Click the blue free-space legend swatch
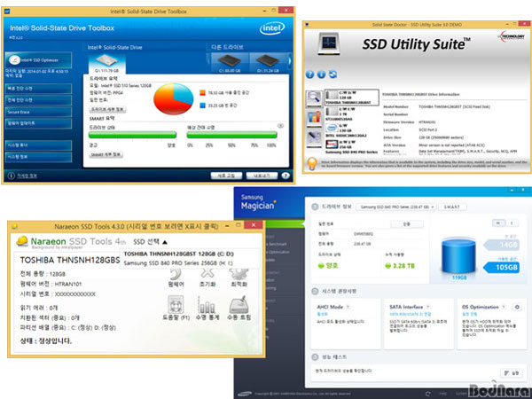Viewport: 532px width, 399px height. click(x=202, y=106)
